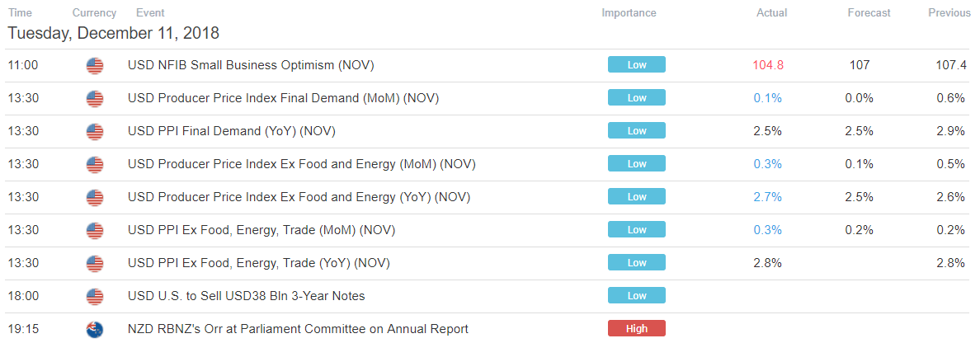
Task: Sort by the Importance column header
Action: pyautogui.click(x=629, y=12)
